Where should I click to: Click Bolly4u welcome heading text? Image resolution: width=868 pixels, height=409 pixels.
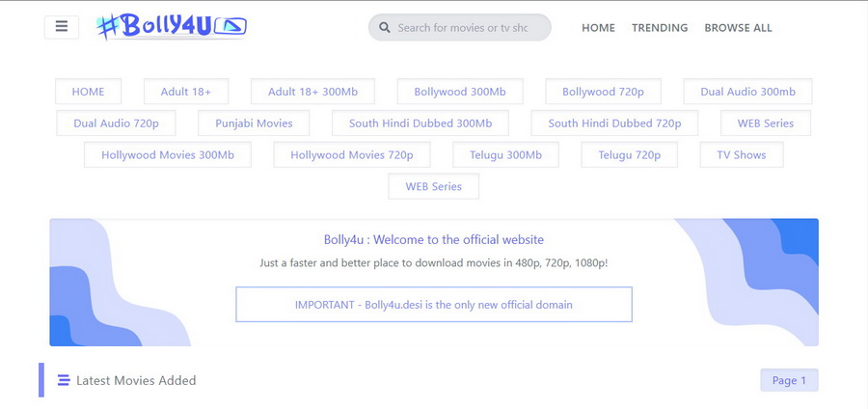pyautogui.click(x=434, y=239)
